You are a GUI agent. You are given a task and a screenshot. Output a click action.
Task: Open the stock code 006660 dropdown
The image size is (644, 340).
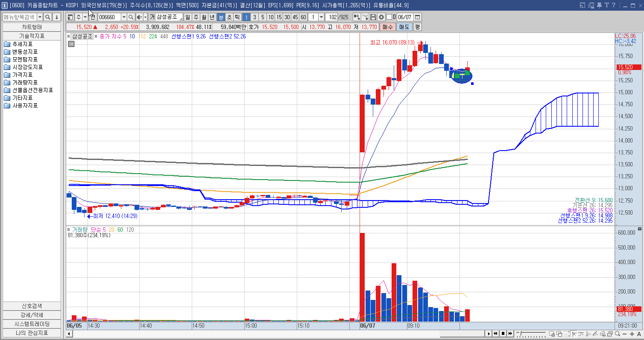point(124,17)
